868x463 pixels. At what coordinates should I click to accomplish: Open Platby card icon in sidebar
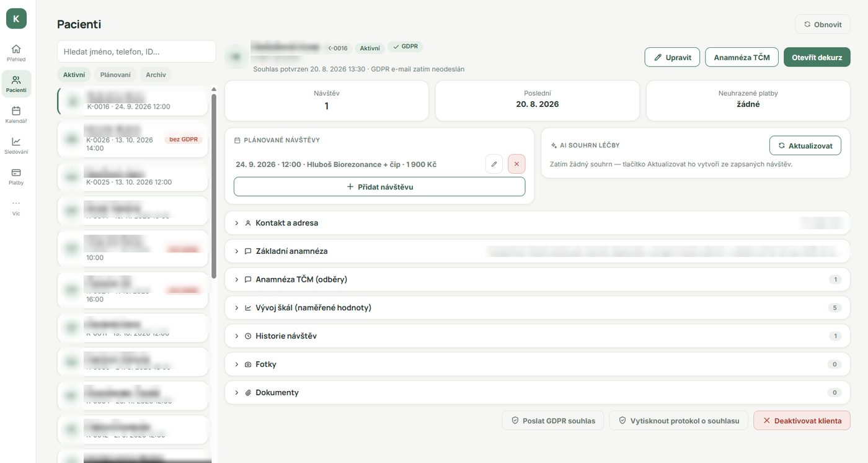[x=16, y=176]
